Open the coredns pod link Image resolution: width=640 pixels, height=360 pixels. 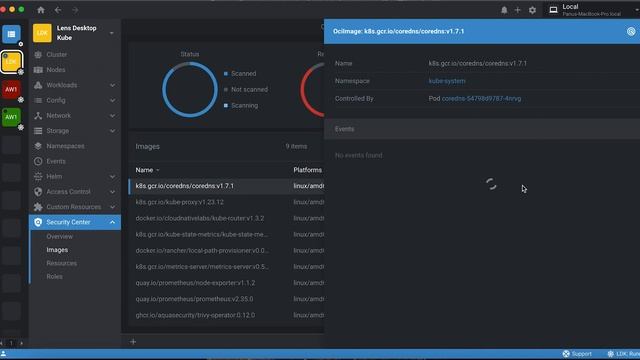(481, 99)
